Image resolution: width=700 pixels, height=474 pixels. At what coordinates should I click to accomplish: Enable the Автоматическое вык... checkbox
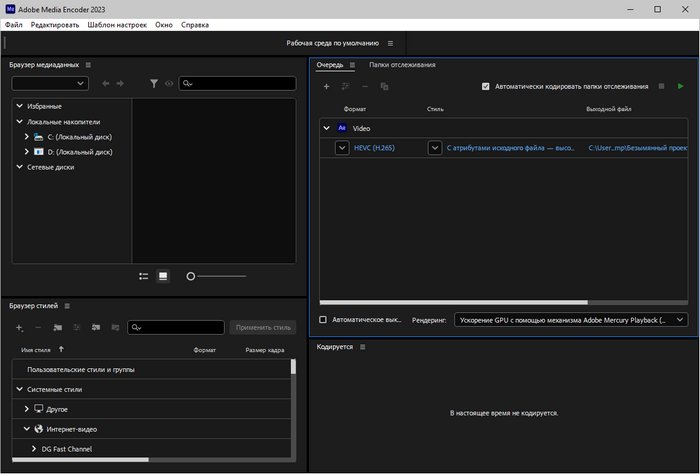click(323, 320)
